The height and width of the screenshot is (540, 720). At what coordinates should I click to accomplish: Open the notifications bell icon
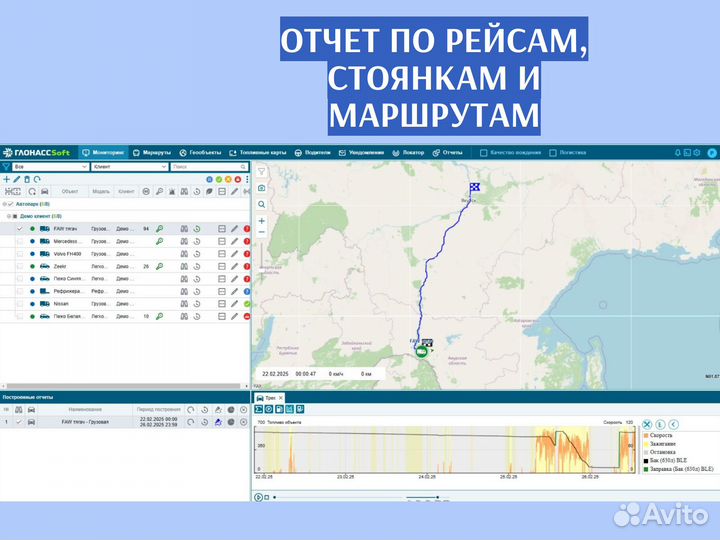click(677, 153)
